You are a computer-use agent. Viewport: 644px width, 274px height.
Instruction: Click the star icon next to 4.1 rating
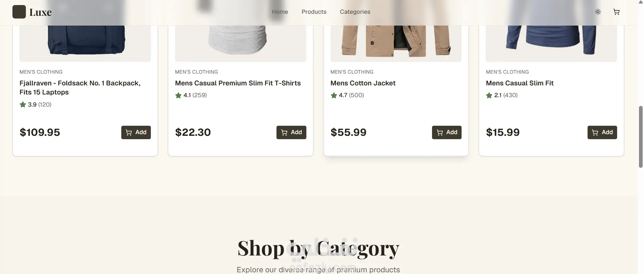click(178, 95)
